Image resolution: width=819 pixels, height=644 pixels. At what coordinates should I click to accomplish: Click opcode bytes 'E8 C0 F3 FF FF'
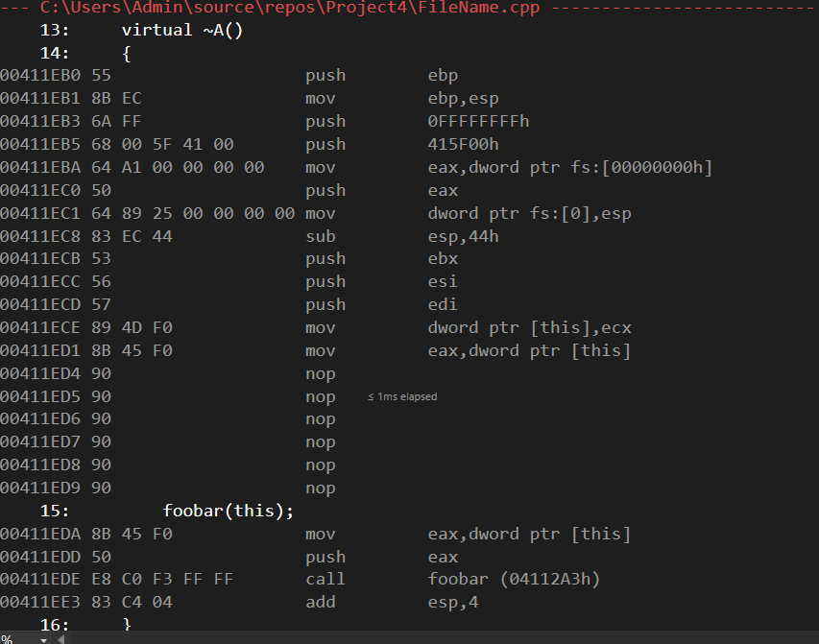coord(162,580)
